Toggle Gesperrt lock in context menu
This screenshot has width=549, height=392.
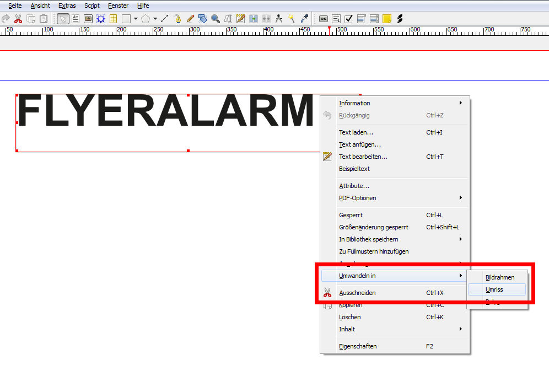[351, 215]
